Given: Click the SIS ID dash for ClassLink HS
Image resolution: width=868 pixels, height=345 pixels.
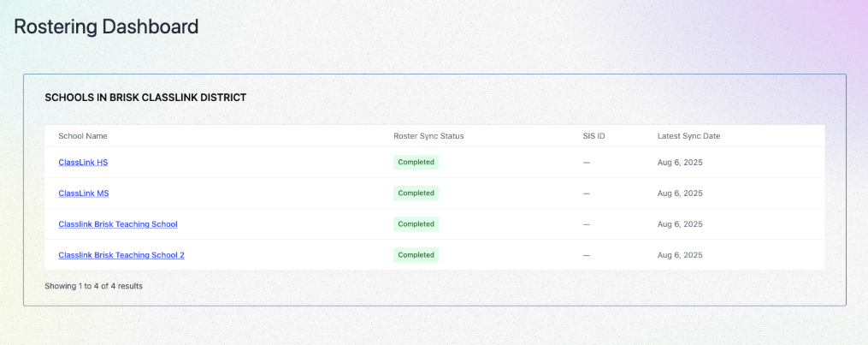Looking at the screenshot, I should 586,162.
